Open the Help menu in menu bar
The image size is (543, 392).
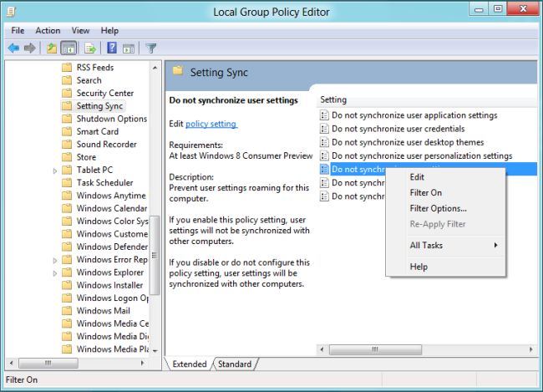[109, 30]
